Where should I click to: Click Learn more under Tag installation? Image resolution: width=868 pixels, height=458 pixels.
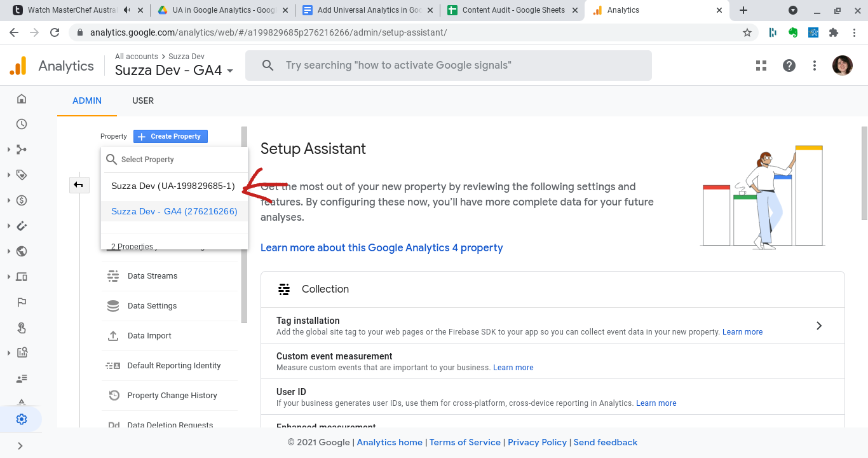(x=742, y=332)
